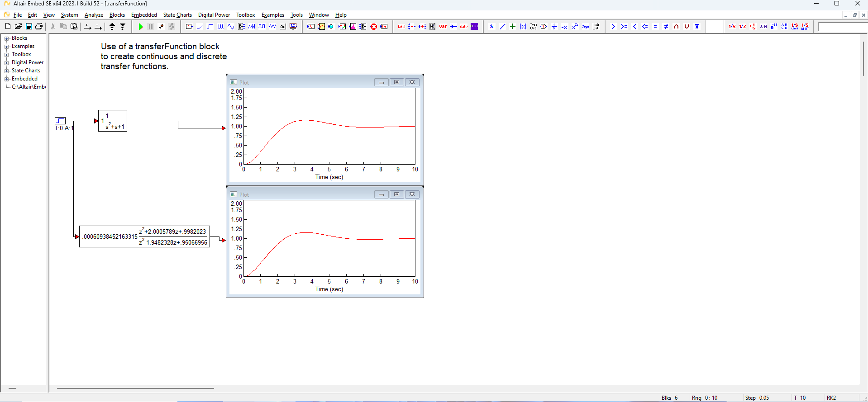This screenshot has width=868, height=402.
Task: Insert a const block from toolbar
Action: [189, 27]
